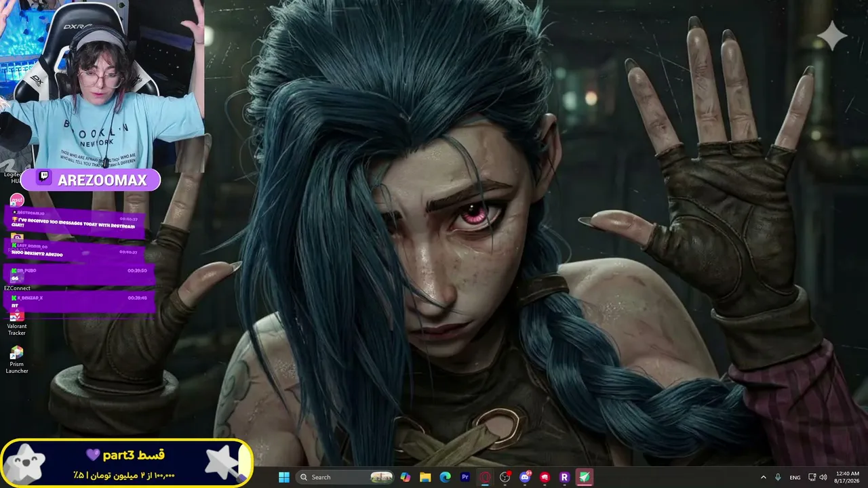Image resolution: width=868 pixels, height=488 pixels.
Task: Launch Microsoft Edge from the taskbar
Action: [x=445, y=477]
